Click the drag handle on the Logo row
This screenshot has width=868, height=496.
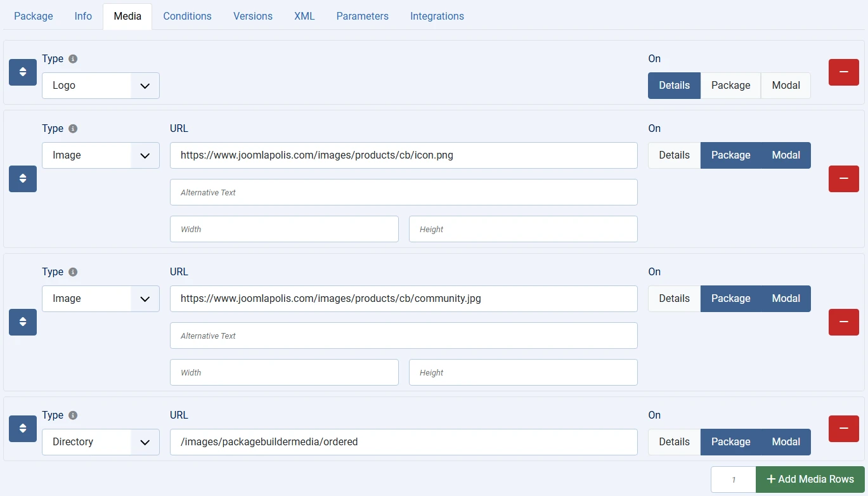pyautogui.click(x=23, y=72)
